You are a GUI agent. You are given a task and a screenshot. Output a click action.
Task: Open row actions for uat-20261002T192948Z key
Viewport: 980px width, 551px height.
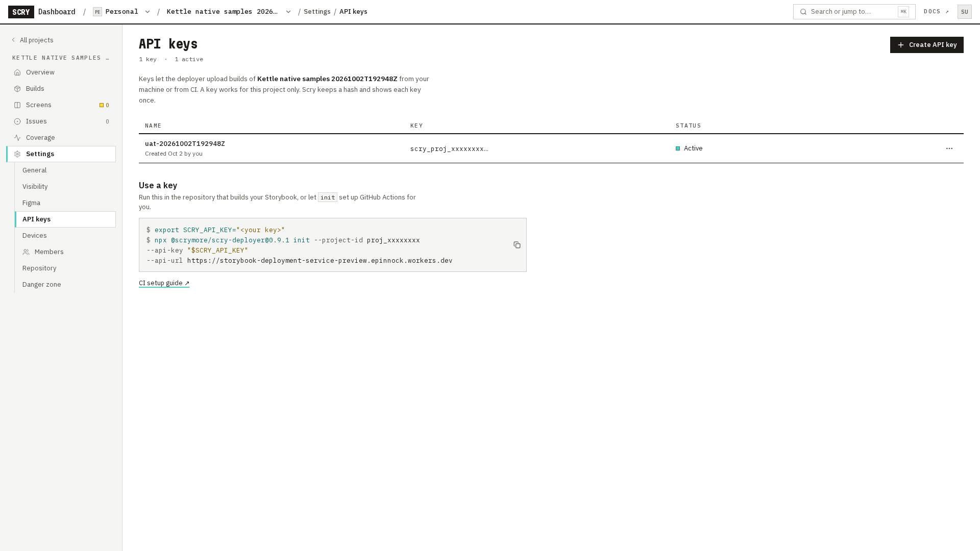(949, 148)
